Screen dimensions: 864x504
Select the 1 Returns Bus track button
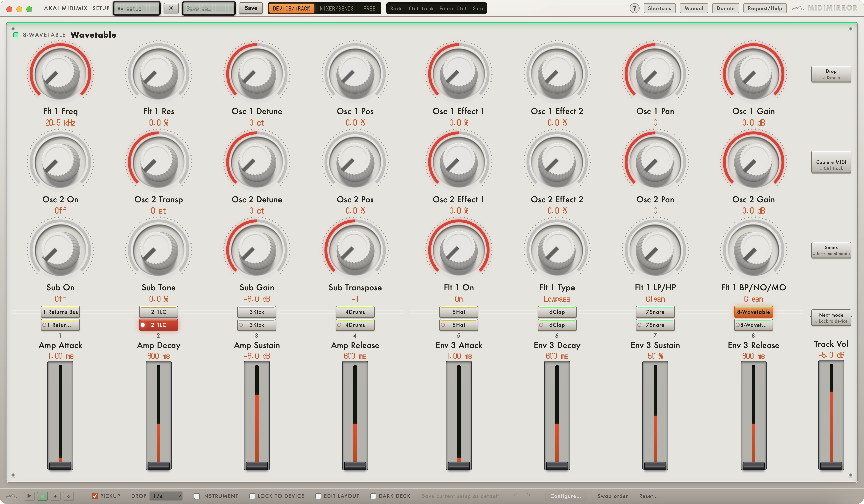(60, 312)
